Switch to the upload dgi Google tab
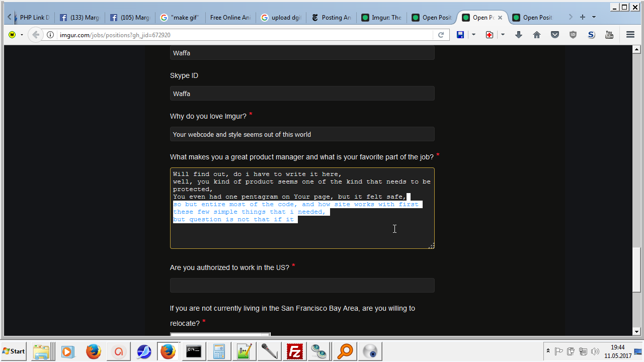Viewport: 644px width, 362px height. tap(281, 18)
